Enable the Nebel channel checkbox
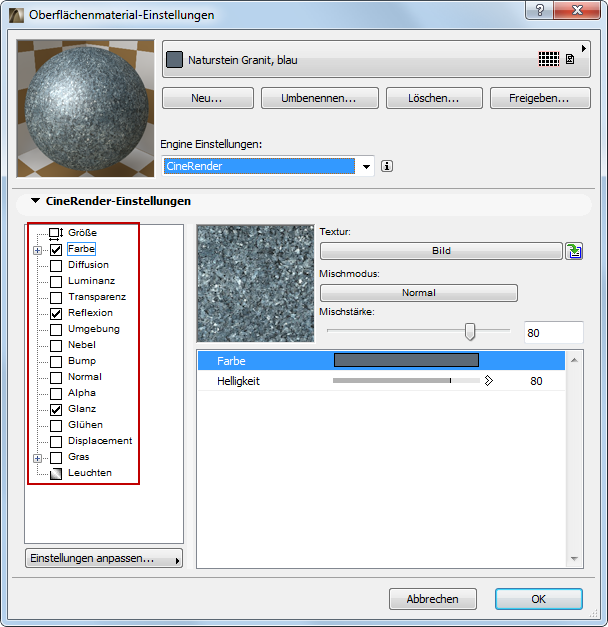Screen dimensions: 608x627 (x=56, y=346)
